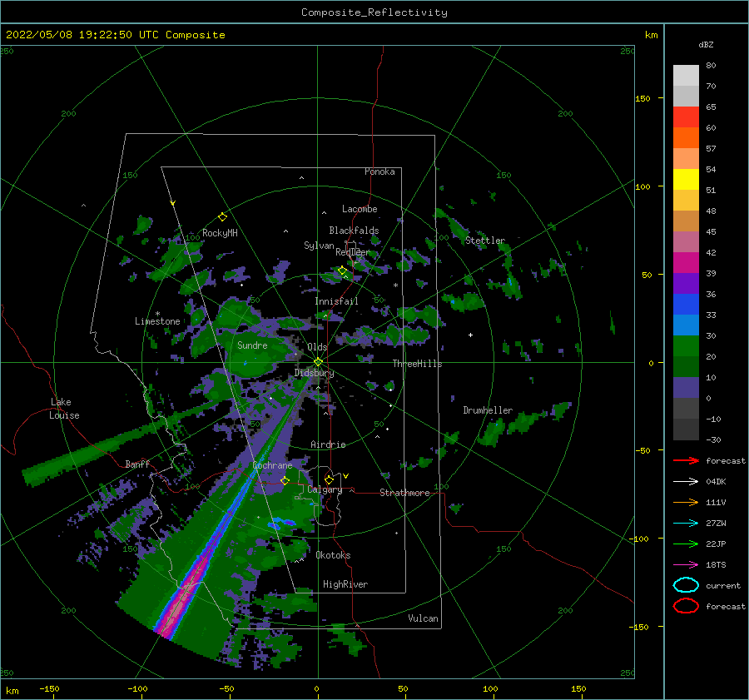The image size is (749, 700).
Task: Click the 150 tick on right km axis
Action: click(x=642, y=98)
